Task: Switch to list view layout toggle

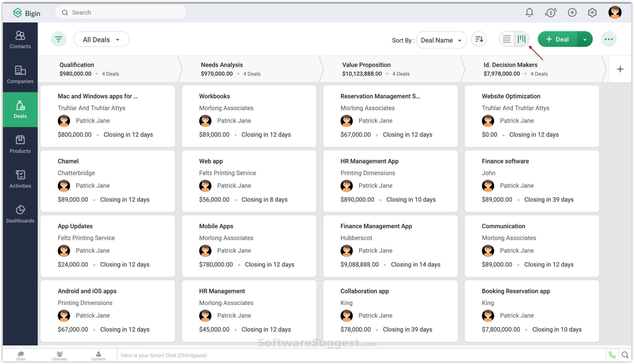Action: click(x=507, y=39)
